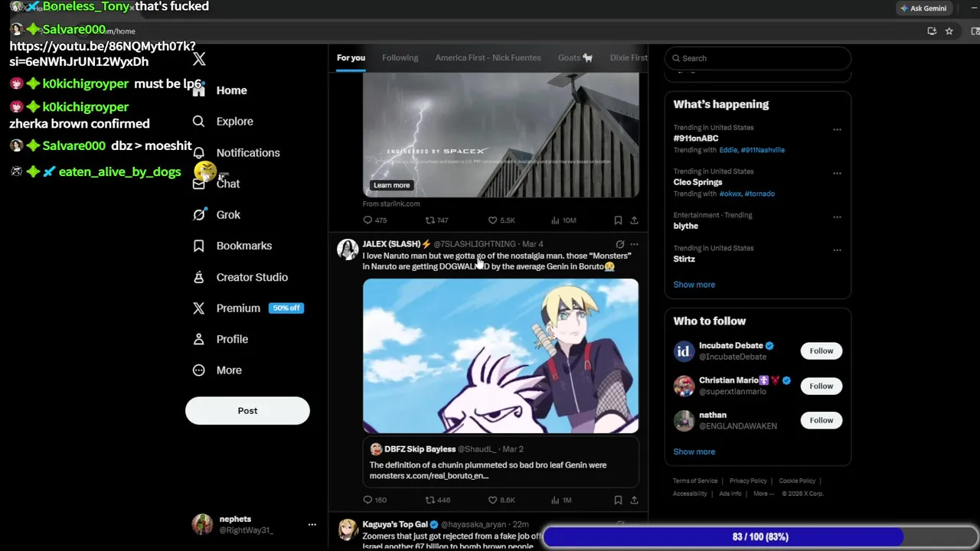Click the #911Nashville hashtag link
The image size is (980, 551).
[763, 150]
